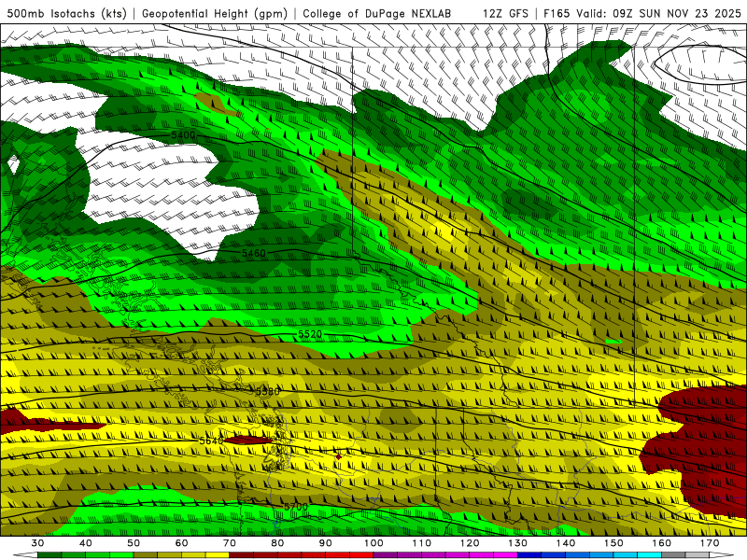
Task: Click the 60 value on the color scale
Action: coord(181,543)
